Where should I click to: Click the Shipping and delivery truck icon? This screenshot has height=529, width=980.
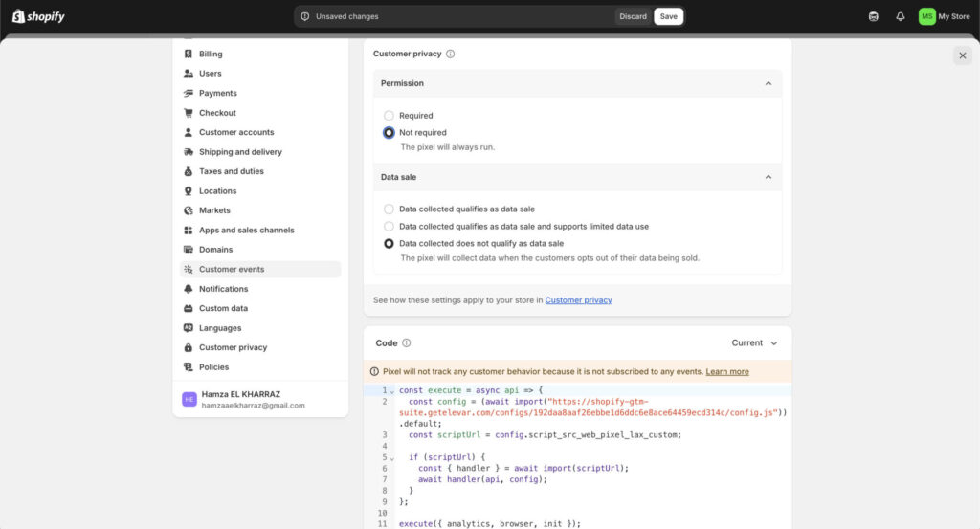coord(189,152)
